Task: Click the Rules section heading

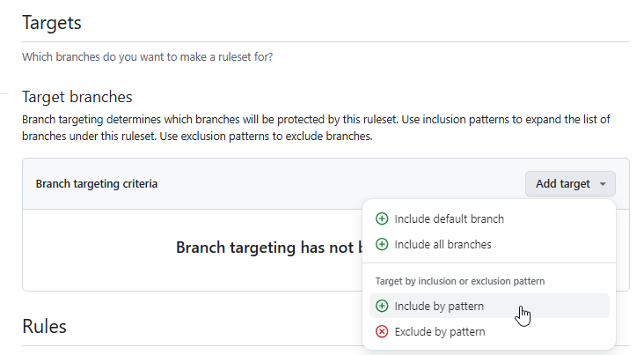Action: click(x=44, y=326)
